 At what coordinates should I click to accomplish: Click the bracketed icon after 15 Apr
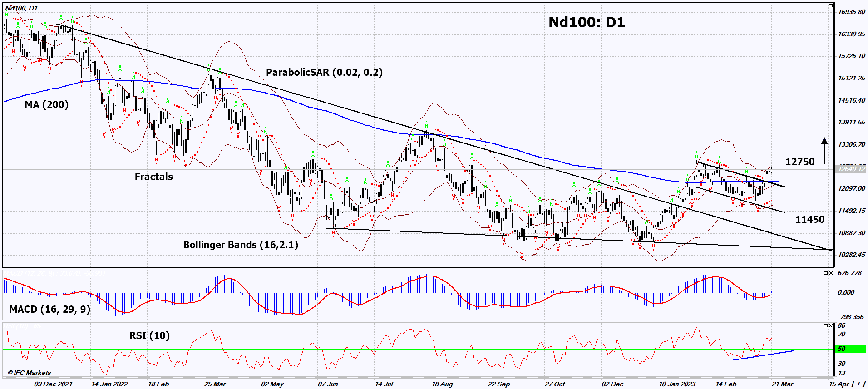[x=858, y=384]
